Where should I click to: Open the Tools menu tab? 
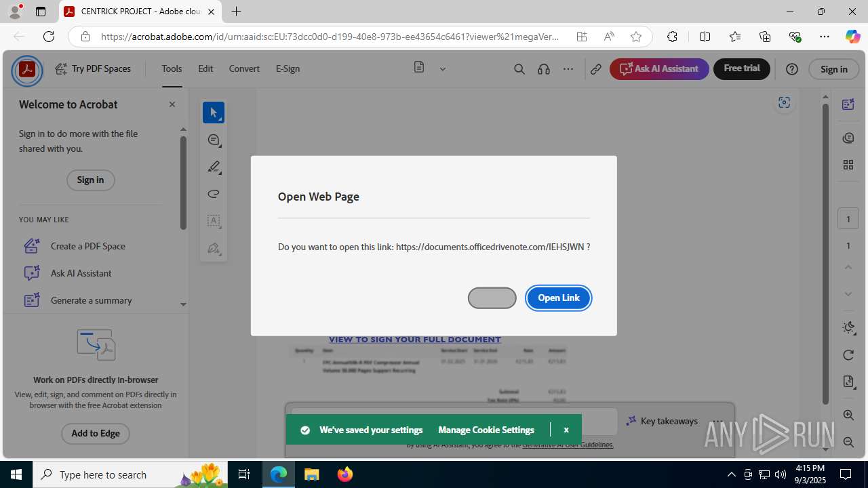[x=172, y=68]
